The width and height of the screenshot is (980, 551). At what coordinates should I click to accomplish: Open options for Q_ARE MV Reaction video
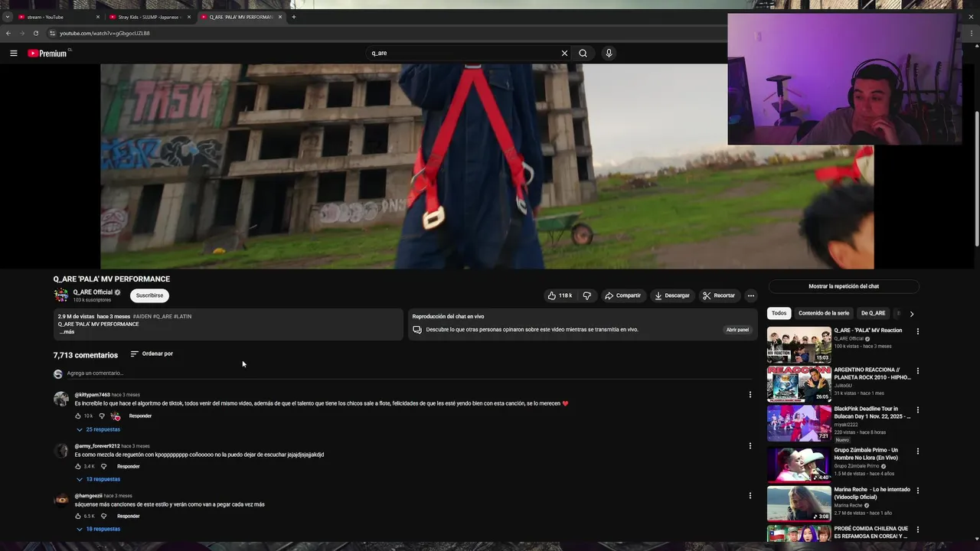tap(918, 331)
